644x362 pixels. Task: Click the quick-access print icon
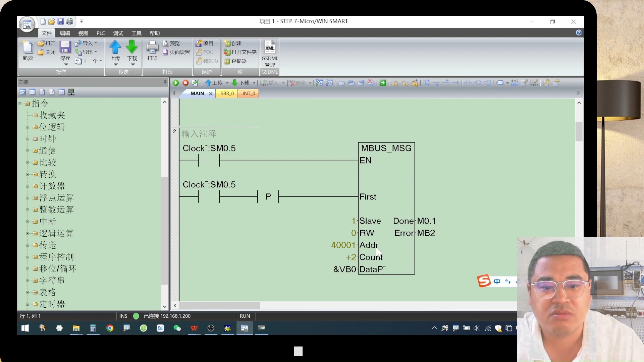click(x=69, y=21)
